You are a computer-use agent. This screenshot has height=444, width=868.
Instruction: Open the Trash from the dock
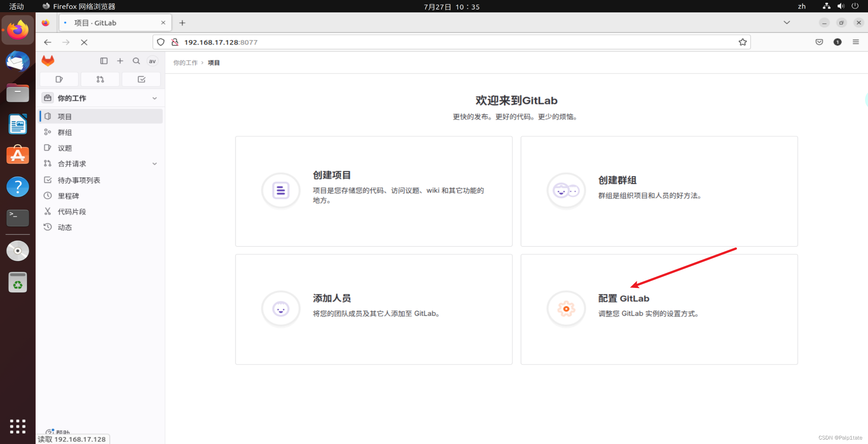point(17,282)
